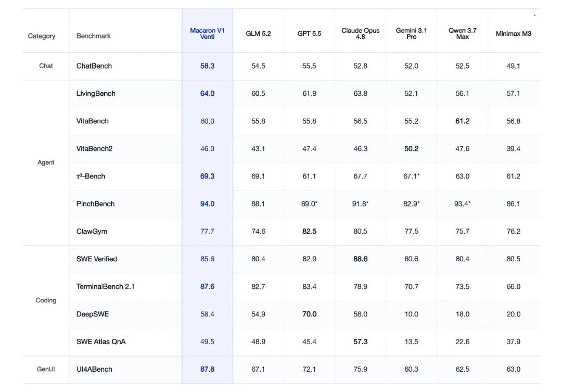562x392 pixels.
Task: Click the LivingBench benchmark name
Action: [96, 94]
